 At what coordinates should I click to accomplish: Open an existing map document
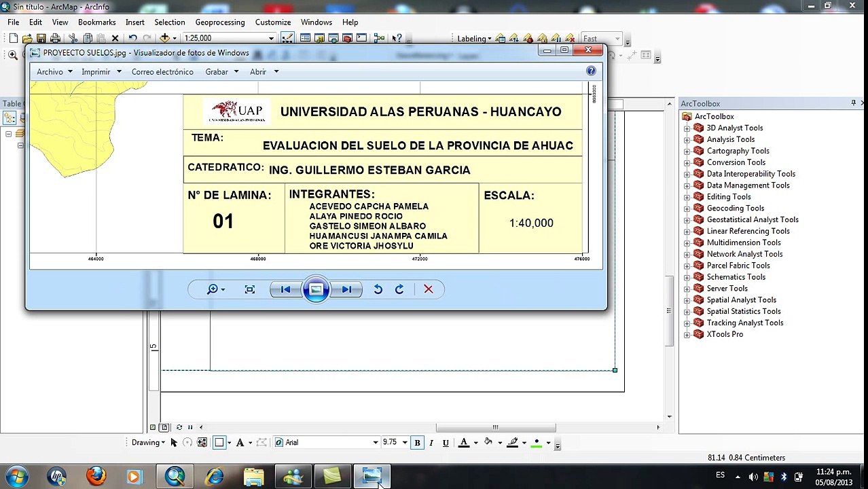tap(27, 38)
